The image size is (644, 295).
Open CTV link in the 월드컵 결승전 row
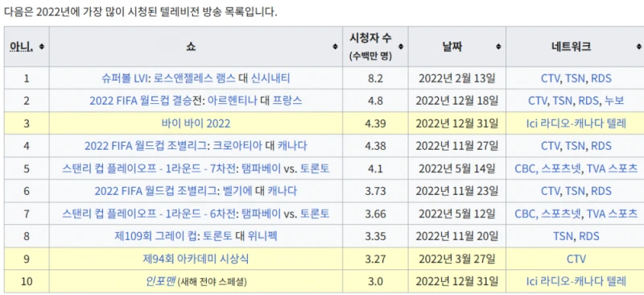click(x=538, y=101)
